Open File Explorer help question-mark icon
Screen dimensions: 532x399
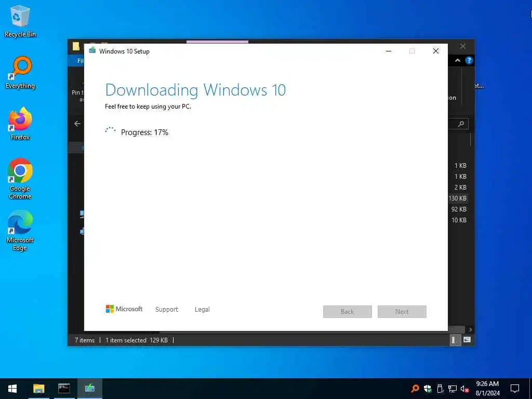[x=469, y=60]
